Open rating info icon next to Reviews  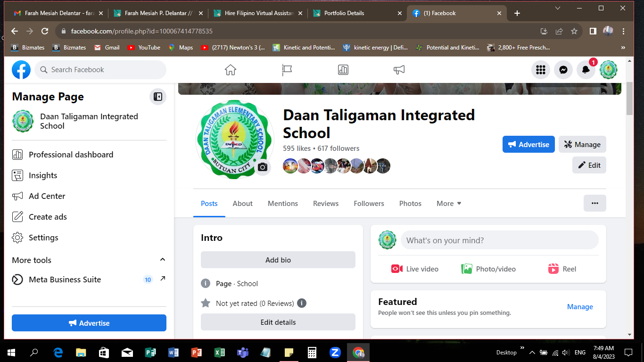click(302, 303)
